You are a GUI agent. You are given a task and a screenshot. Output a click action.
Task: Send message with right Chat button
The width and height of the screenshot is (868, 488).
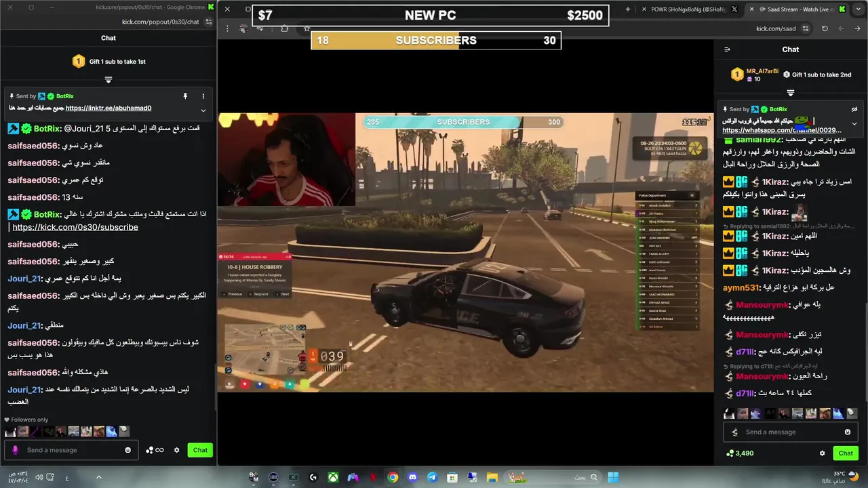click(846, 453)
